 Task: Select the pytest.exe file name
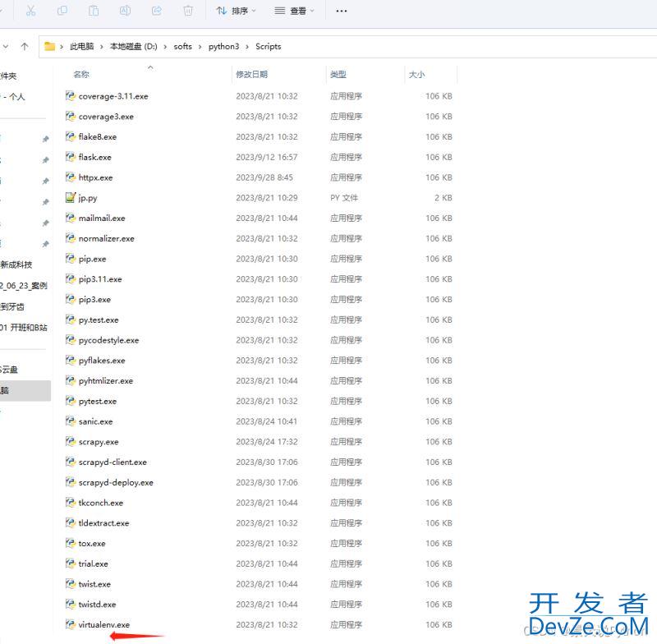click(98, 402)
